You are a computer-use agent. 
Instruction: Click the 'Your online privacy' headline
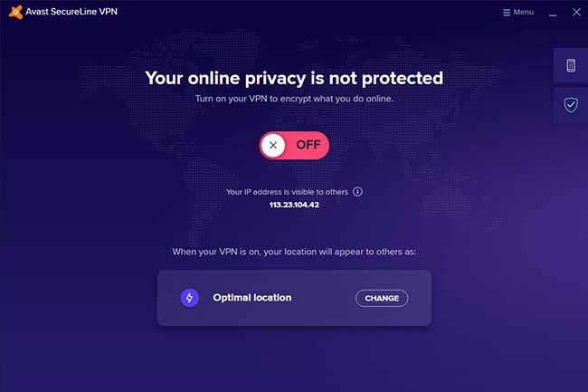point(294,79)
